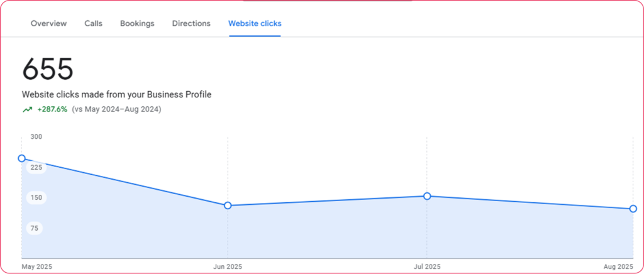
Task: Click the vs May 2024–Aug 2024 comparison text
Action: [x=116, y=109]
